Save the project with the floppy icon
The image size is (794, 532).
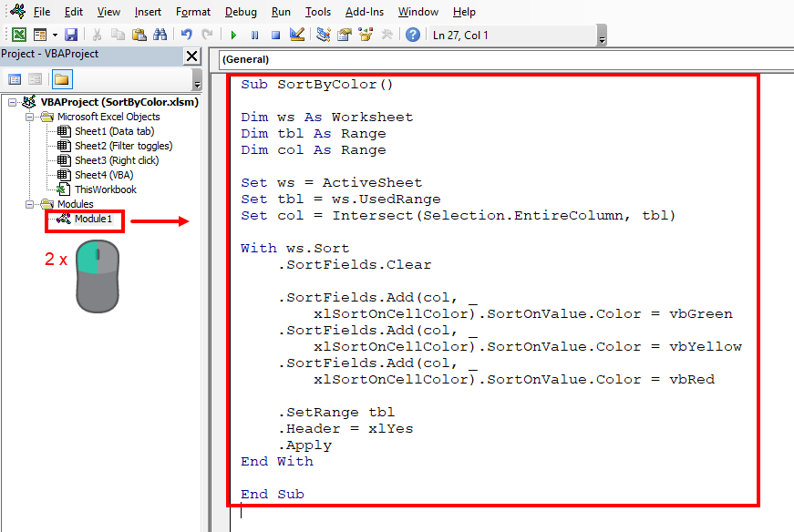[x=71, y=35]
